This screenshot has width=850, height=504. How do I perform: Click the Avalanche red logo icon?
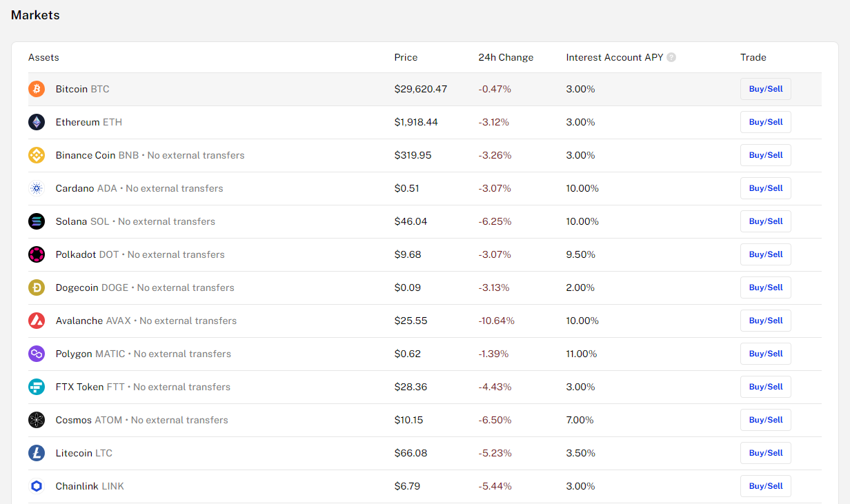click(x=37, y=321)
